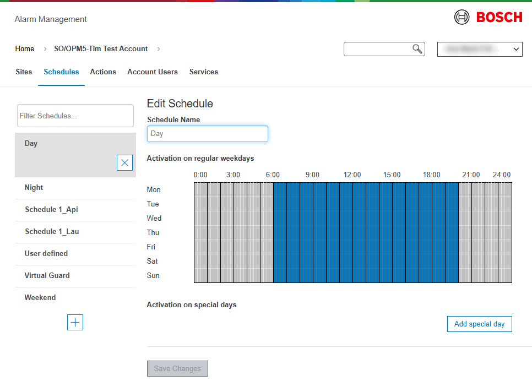Click the Schedule Name text field

click(x=208, y=134)
